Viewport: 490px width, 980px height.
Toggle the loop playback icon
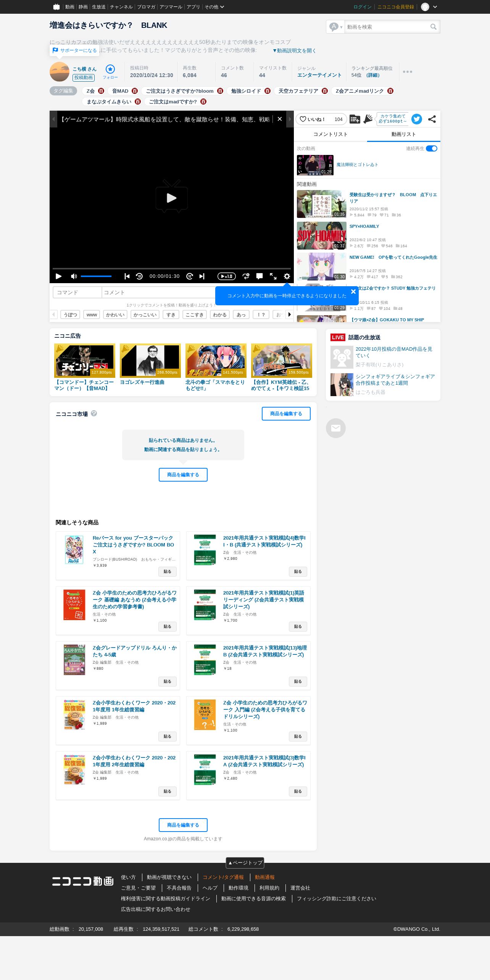point(246,276)
